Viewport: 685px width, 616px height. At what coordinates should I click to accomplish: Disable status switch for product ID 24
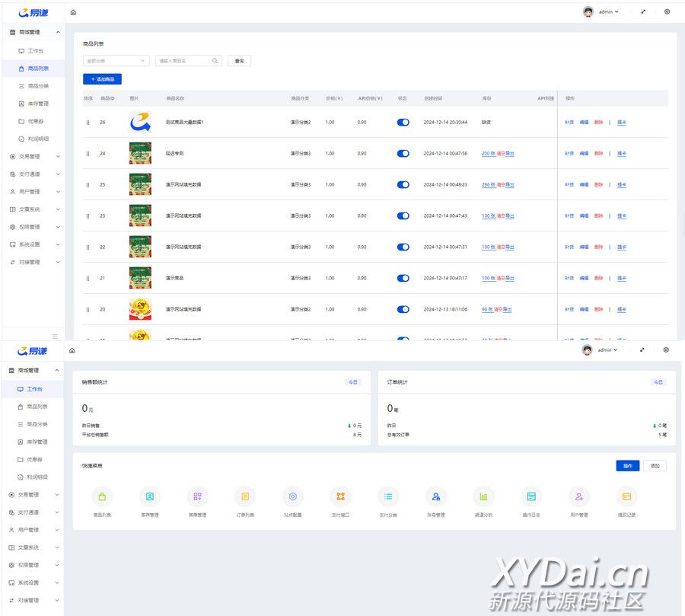click(x=403, y=153)
